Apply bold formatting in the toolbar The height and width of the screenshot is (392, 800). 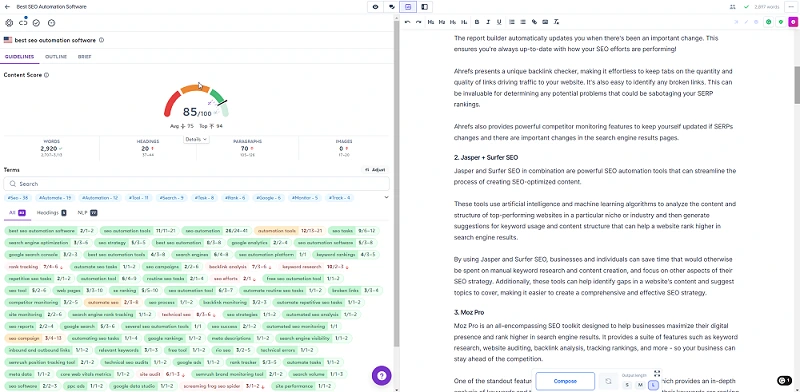tap(477, 22)
